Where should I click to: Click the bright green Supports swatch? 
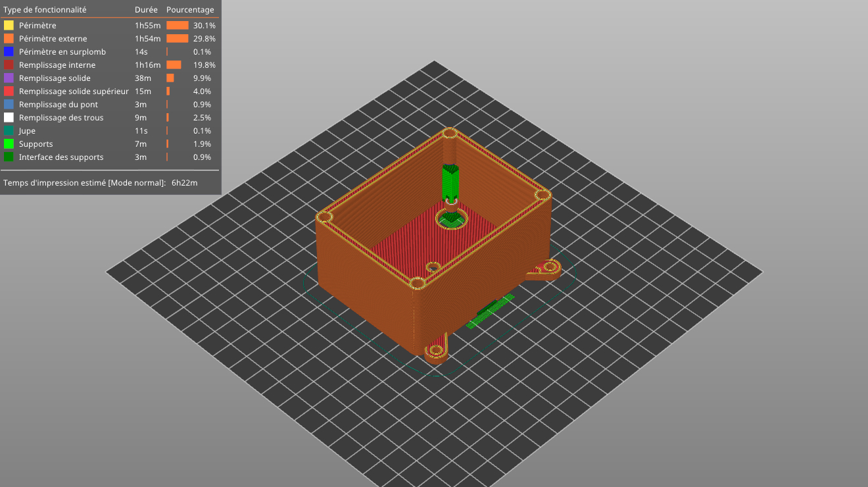pos(9,144)
